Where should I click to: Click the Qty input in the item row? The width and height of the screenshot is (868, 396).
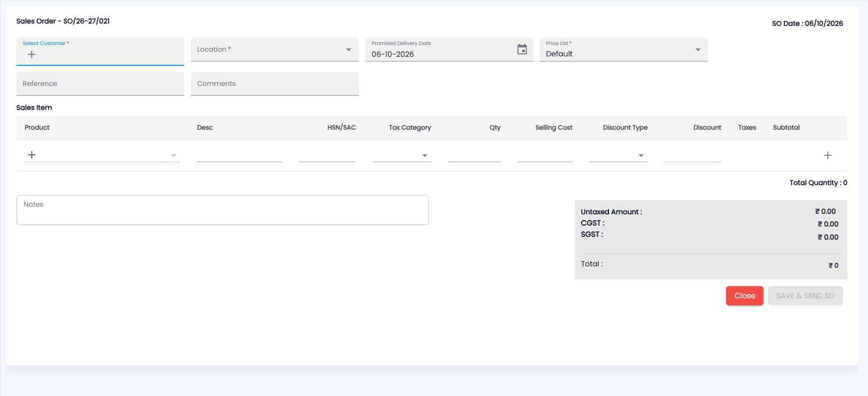pos(474,155)
